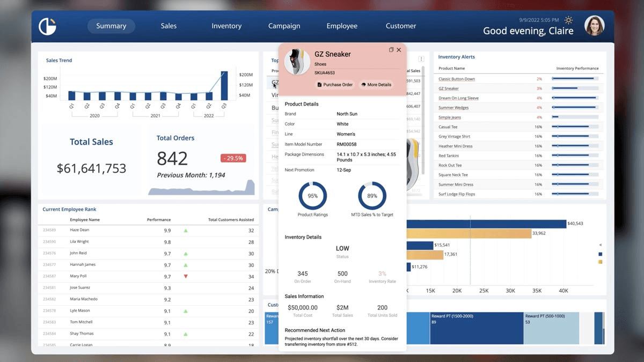Click the pop-out icon on the GZ Sneaker card
The image size is (644, 362).
click(391, 49)
